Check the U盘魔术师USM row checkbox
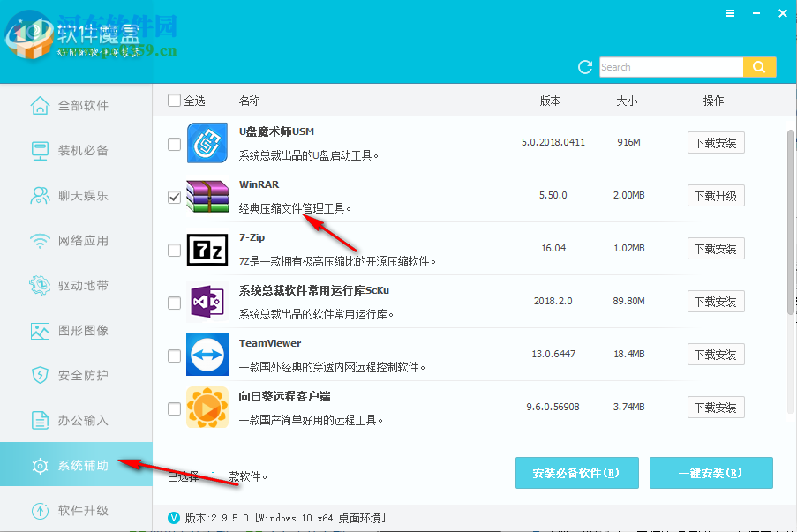The image size is (797, 532). click(x=175, y=144)
